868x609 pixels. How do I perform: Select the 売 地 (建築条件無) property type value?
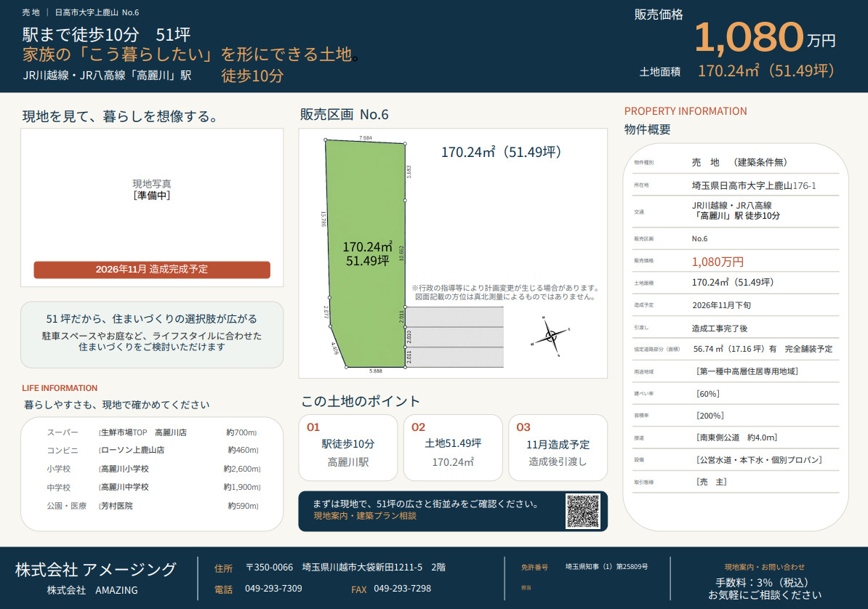pos(739,162)
